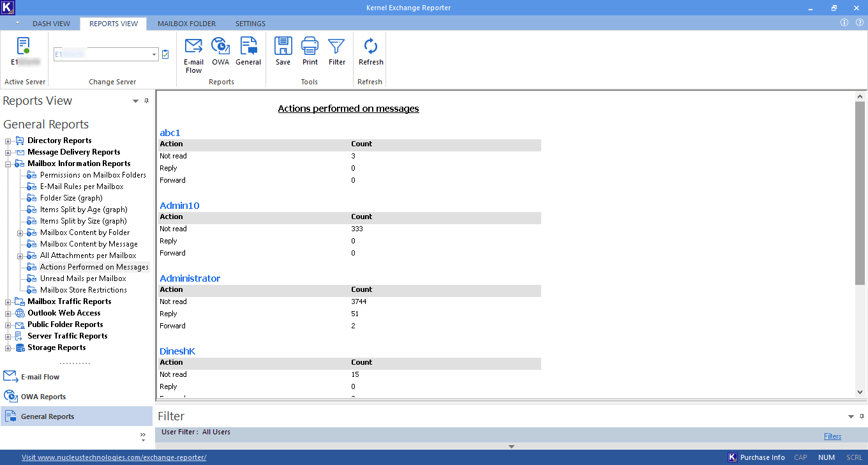This screenshot has height=465, width=868.
Task: Click the Reply count 51
Action: pyautogui.click(x=355, y=314)
